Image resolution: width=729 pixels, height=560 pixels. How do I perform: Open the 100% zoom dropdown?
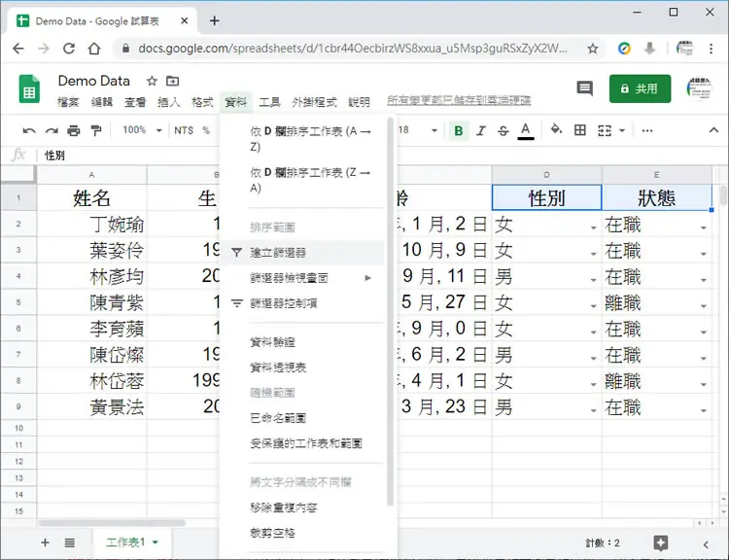(x=142, y=130)
